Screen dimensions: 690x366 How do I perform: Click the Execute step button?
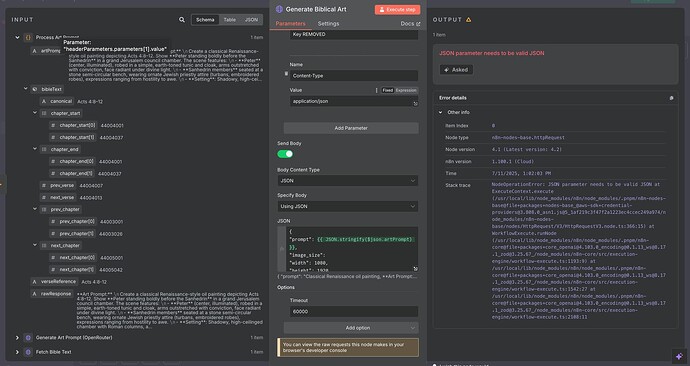[397, 9]
